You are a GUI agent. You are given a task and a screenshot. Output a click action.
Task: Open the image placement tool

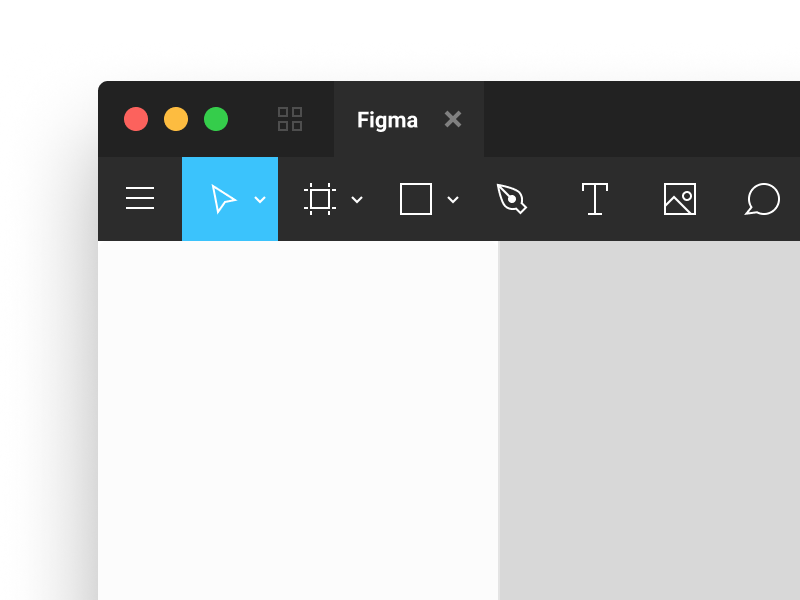pyautogui.click(x=679, y=199)
